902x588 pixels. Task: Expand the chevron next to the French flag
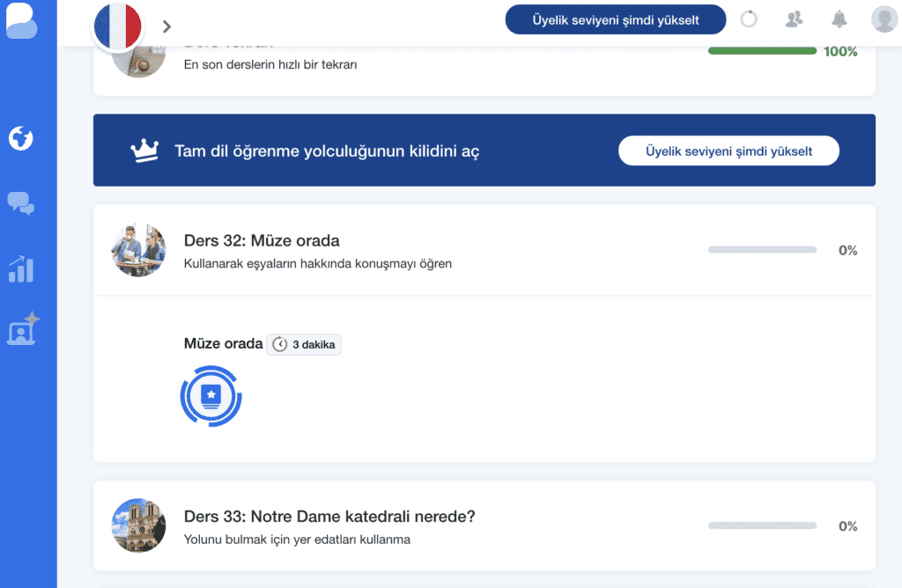click(167, 26)
